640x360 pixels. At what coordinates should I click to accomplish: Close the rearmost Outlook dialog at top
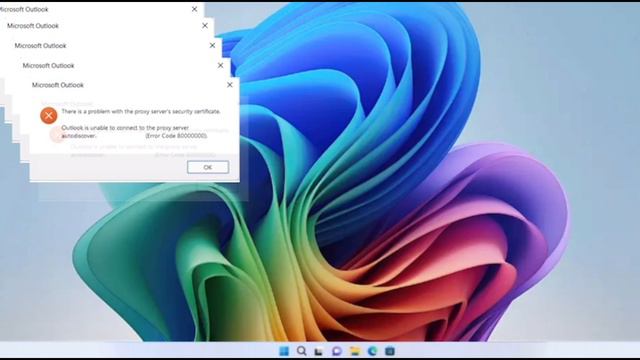click(x=195, y=9)
